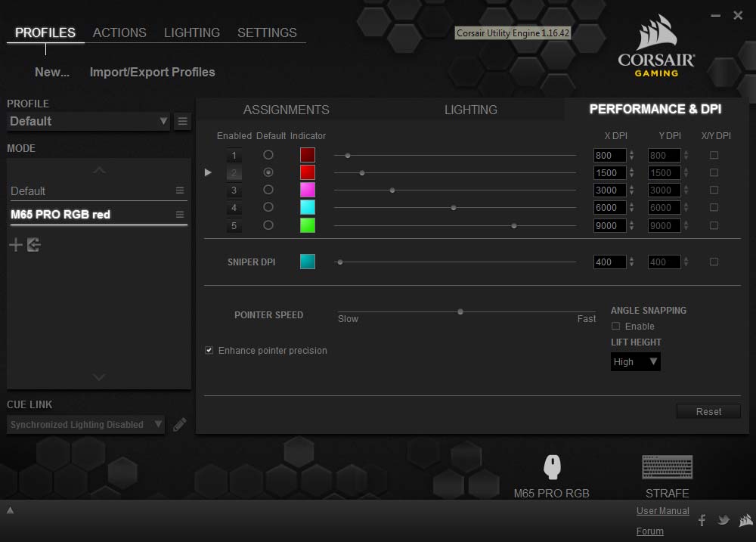Open Synchronized Lighting Disabled dropdown

pos(85,424)
